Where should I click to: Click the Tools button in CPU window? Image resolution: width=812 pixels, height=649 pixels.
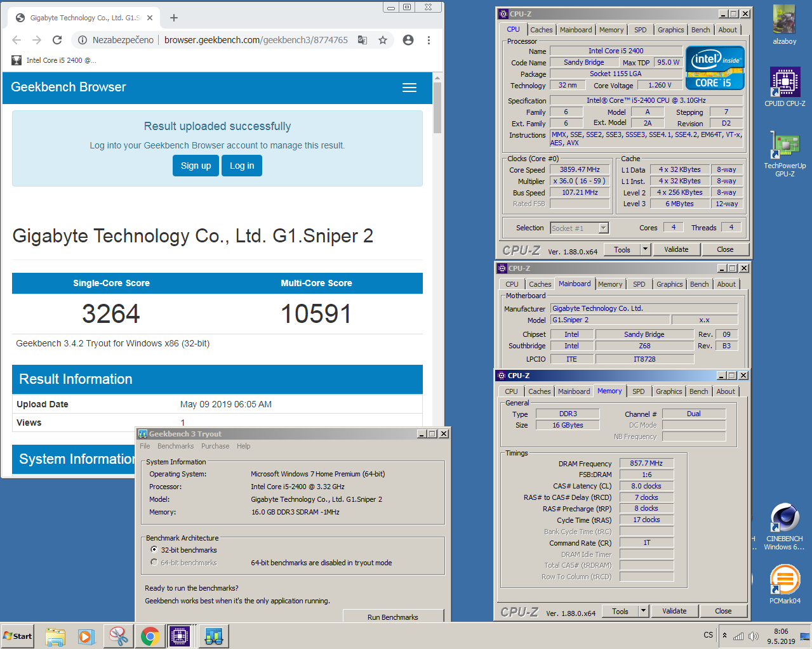click(622, 249)
